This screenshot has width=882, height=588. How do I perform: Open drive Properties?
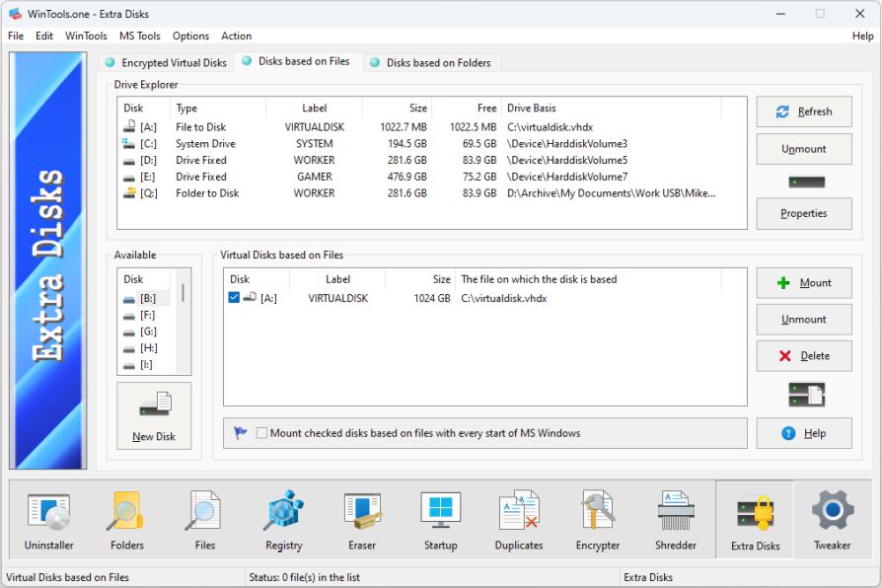804,213
